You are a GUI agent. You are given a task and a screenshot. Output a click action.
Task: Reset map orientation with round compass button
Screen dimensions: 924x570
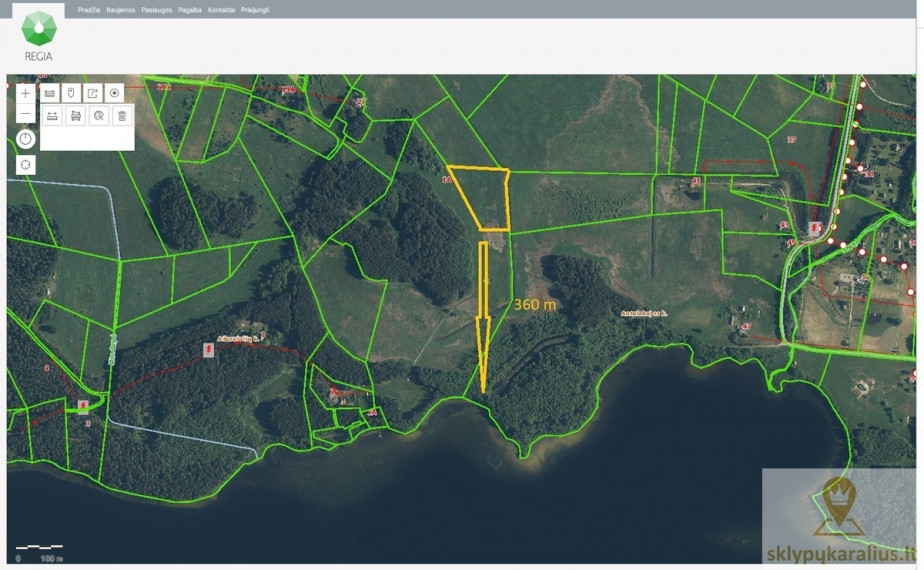click(x=25, y=139)
